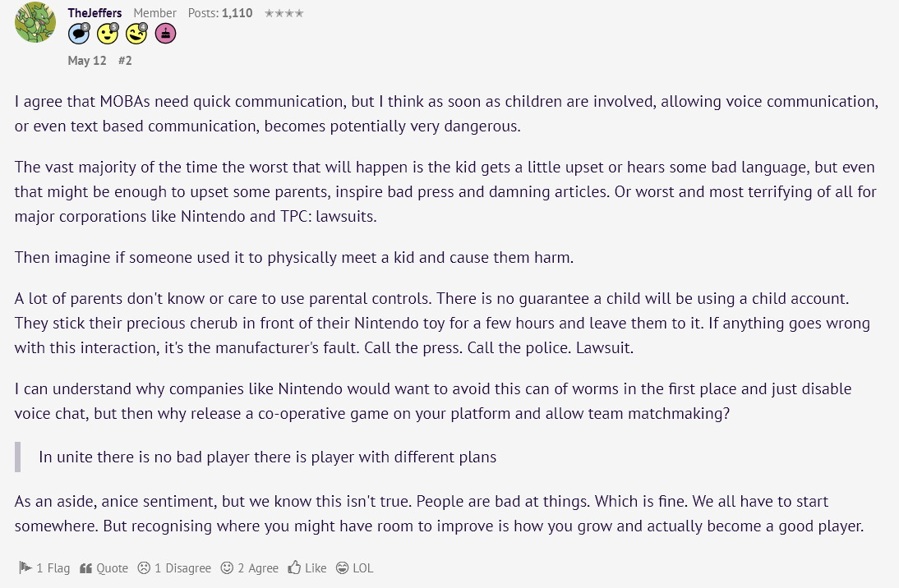
Task: Click the four-star member rank rating
Action: [x=284, y=13]
